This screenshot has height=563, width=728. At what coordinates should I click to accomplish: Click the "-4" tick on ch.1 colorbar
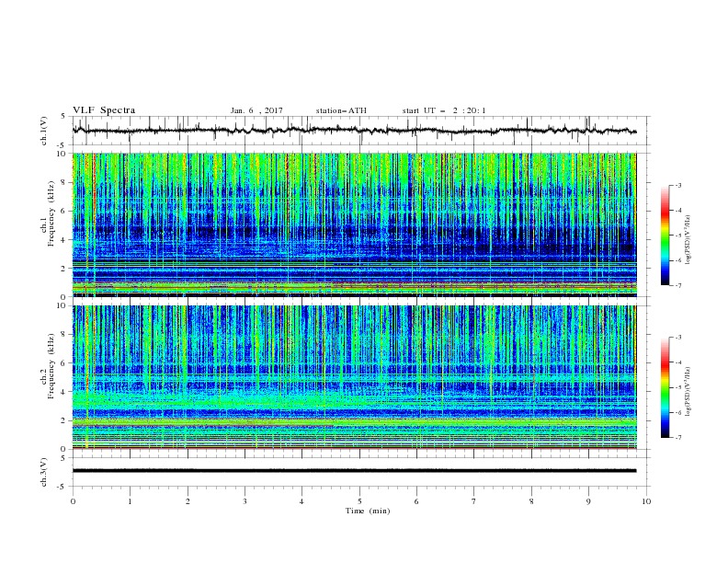(x=677, y=211)
